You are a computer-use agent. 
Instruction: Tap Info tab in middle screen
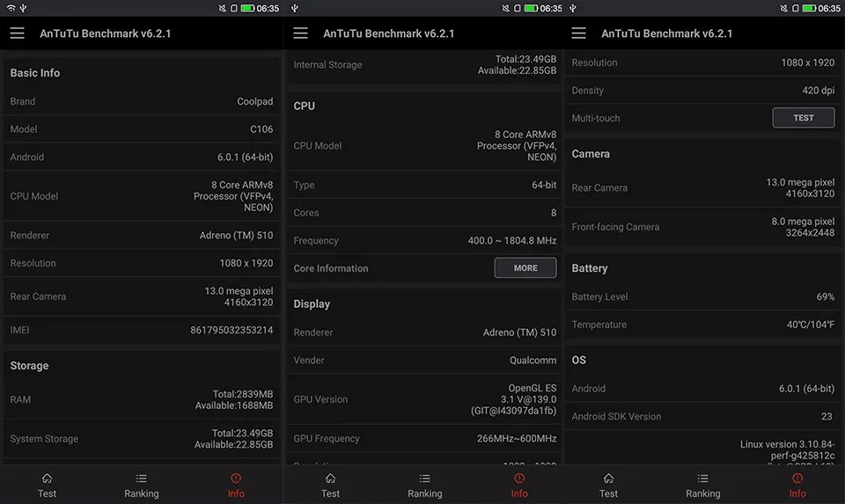tap(519, 486)
